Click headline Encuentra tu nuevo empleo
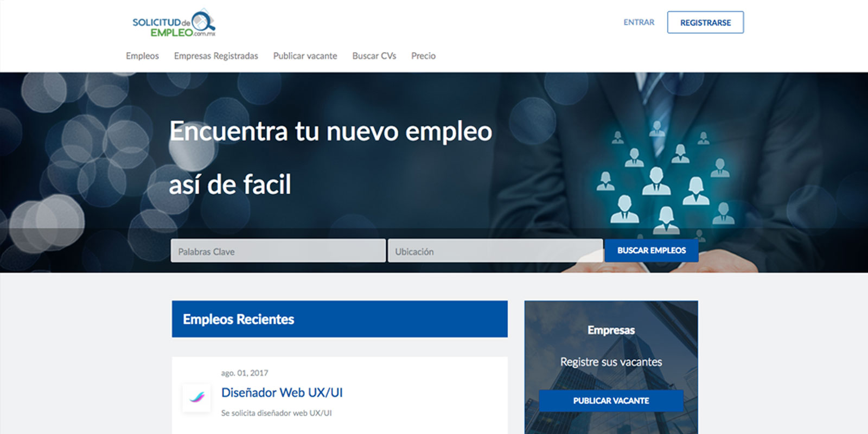This screenshot has height=434, width=868. [x=331, y=131]
